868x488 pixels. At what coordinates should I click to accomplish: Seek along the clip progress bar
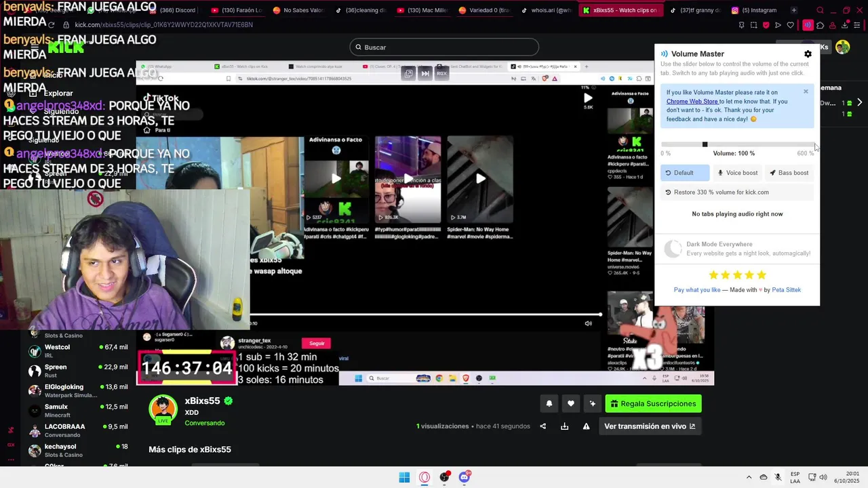pos(426,314)
